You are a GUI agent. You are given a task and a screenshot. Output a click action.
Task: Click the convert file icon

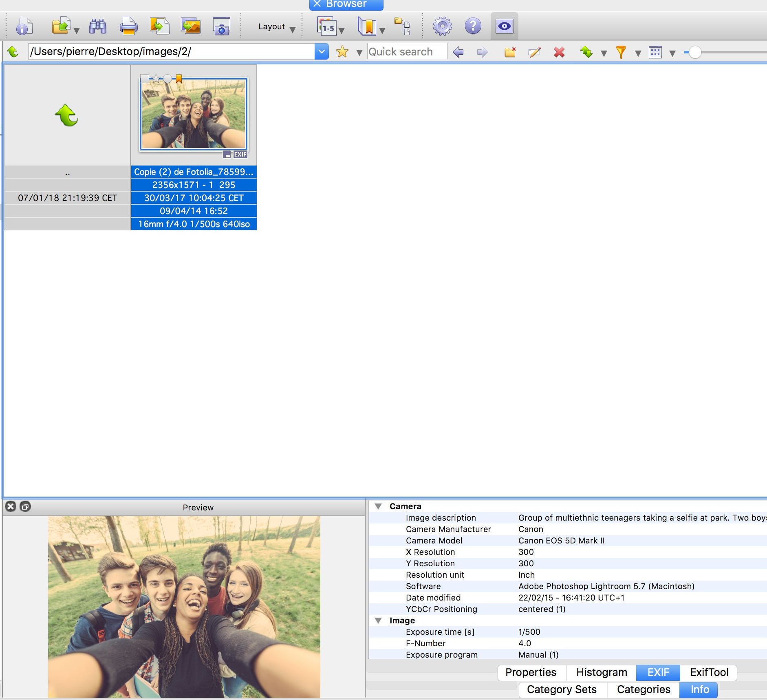(x=159, y=26)
